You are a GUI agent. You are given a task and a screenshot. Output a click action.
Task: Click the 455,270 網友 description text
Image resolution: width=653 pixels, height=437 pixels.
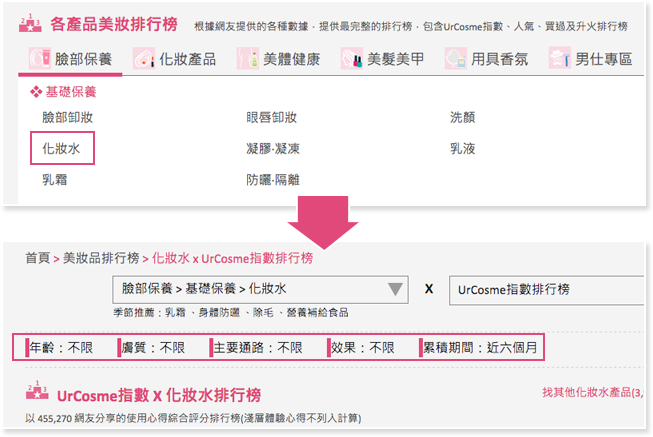[x=193, y=418]
